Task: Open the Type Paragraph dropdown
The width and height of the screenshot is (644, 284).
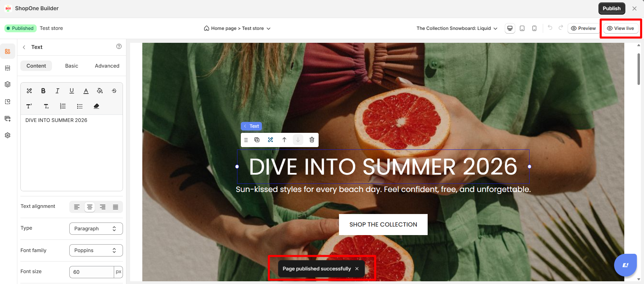Action: (x=96, y=229)
